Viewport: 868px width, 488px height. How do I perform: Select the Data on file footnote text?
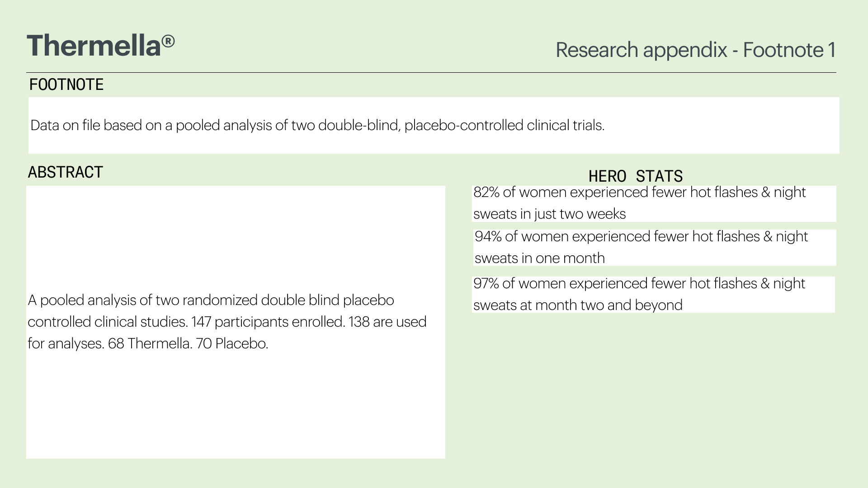coord(317,125)
